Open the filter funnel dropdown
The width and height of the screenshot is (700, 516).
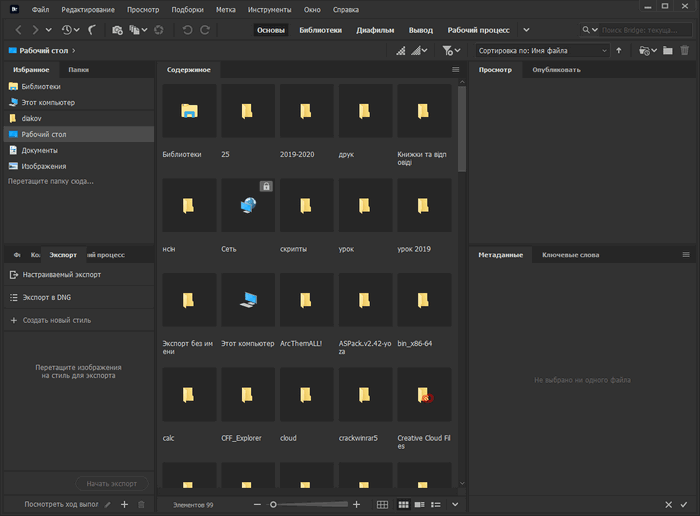tap(452, 50)
